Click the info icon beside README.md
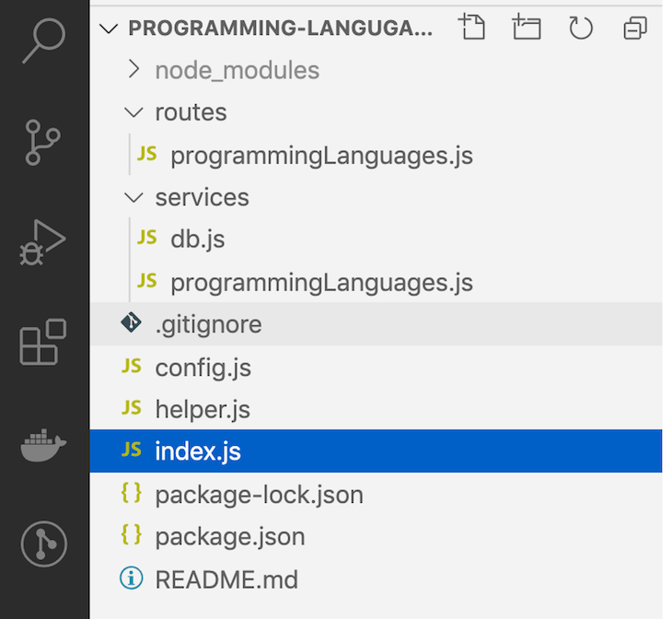 (x=131, y=578)
